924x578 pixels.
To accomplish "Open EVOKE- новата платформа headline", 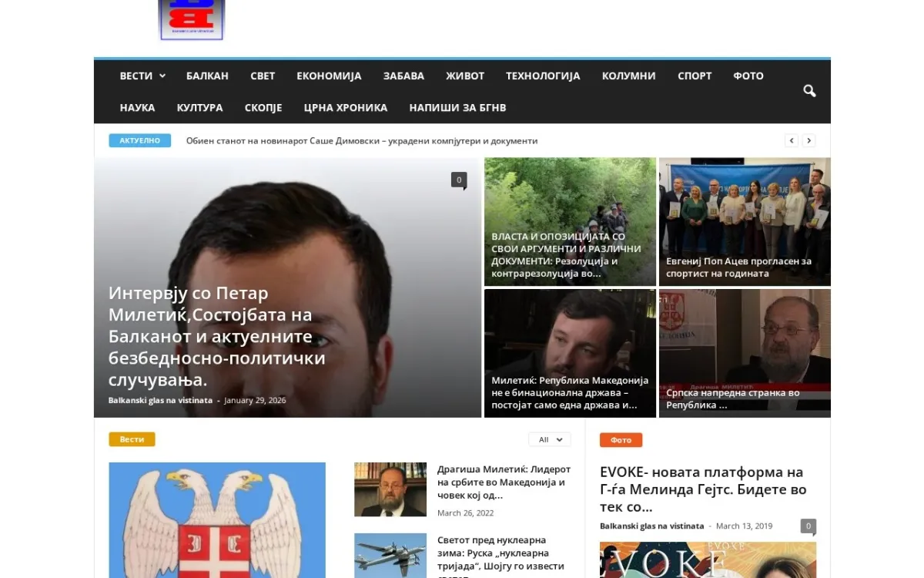I will 703,489.
